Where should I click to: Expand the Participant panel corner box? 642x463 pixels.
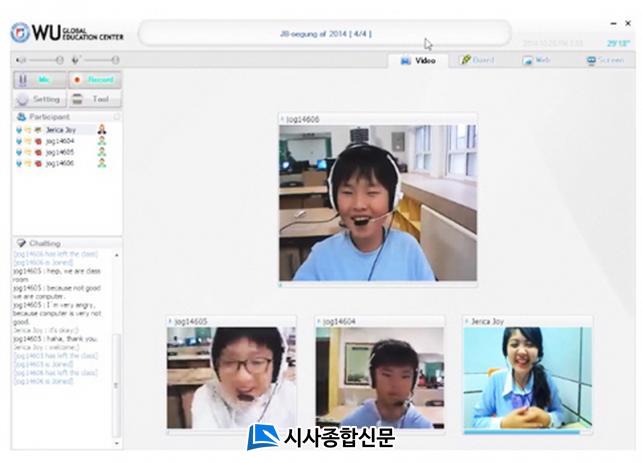tap(117, 117)
